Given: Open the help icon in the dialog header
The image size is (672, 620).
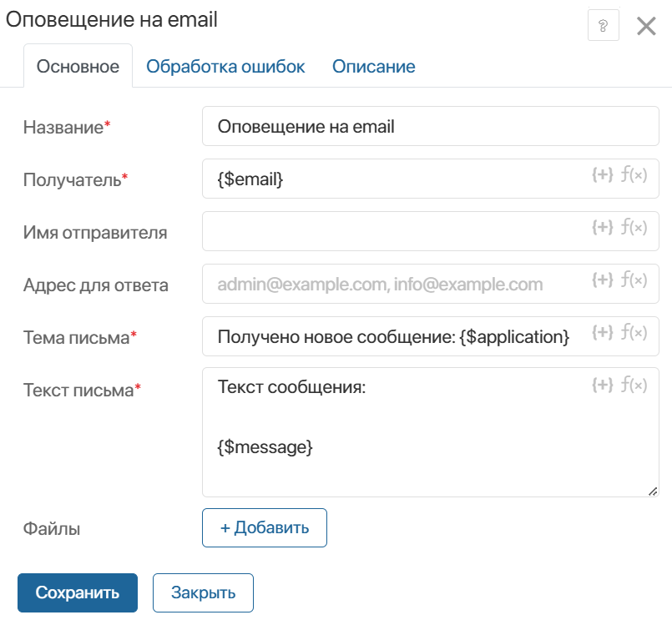Looking at the screenshot, I should [603, 25].
